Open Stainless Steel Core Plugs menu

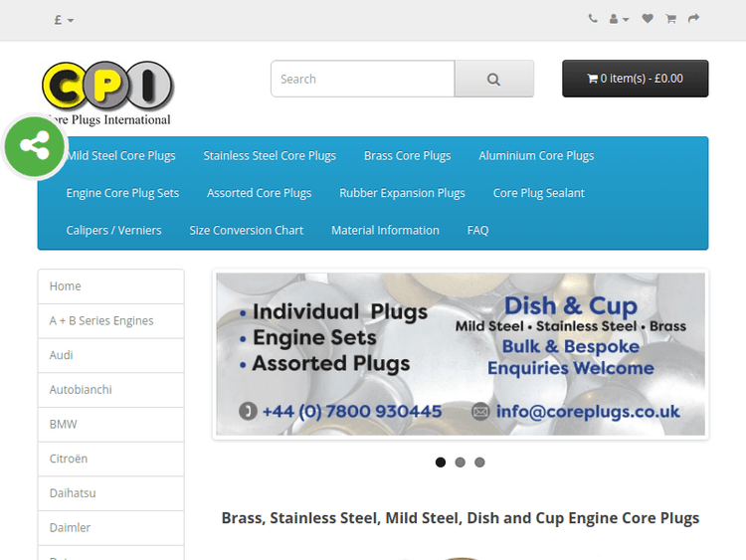(270, 155)
